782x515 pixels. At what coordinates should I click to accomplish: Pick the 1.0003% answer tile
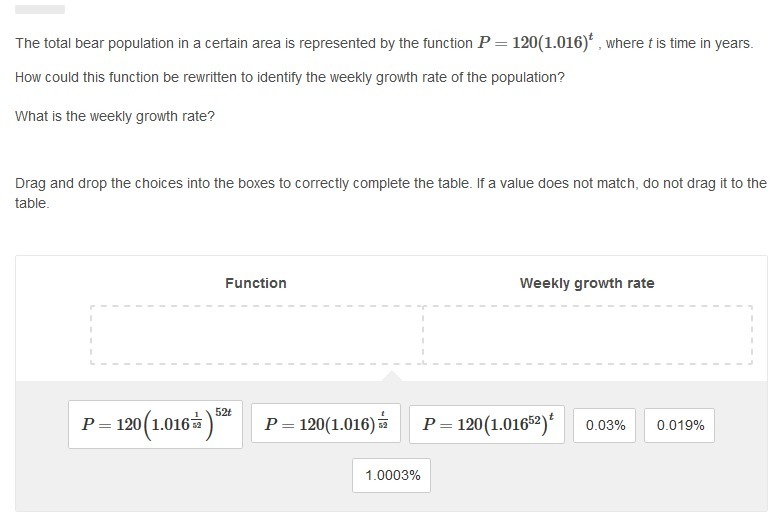tap(393, 475)
